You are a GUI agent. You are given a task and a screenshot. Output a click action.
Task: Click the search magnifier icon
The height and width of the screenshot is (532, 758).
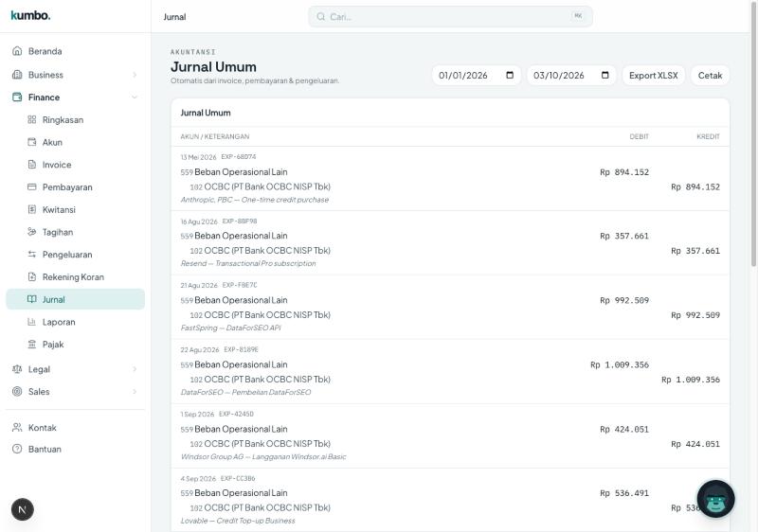point(320,16)
